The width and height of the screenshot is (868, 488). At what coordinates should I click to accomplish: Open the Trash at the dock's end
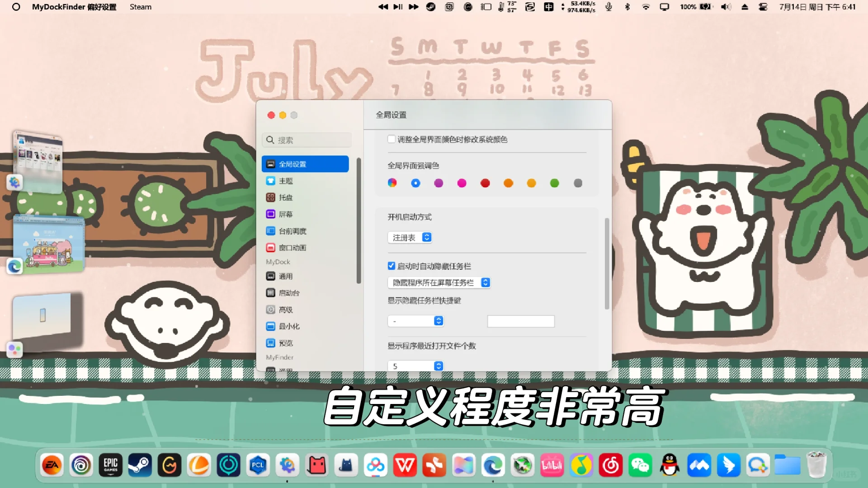pos(817,465)
